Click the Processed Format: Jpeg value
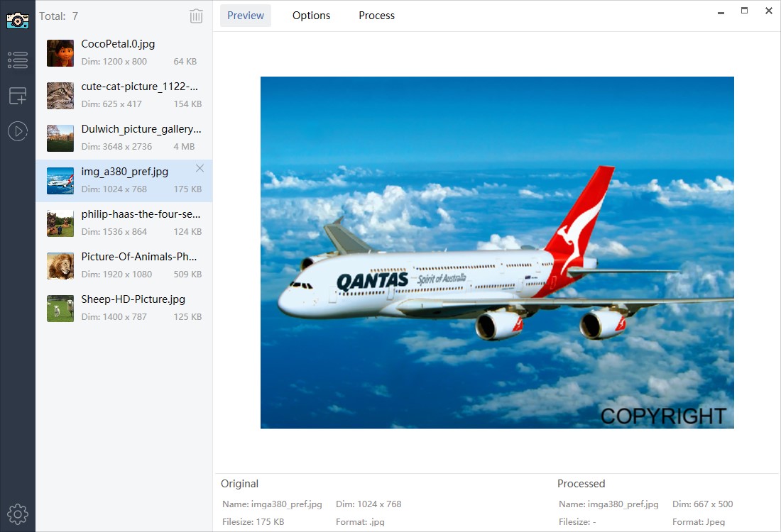Screen dimensions: 781x532 699,522
